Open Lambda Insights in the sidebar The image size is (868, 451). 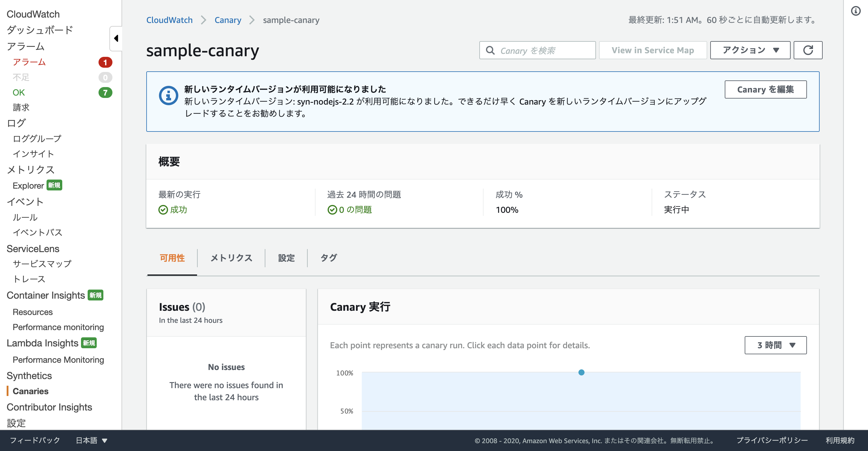coord(42,343)
